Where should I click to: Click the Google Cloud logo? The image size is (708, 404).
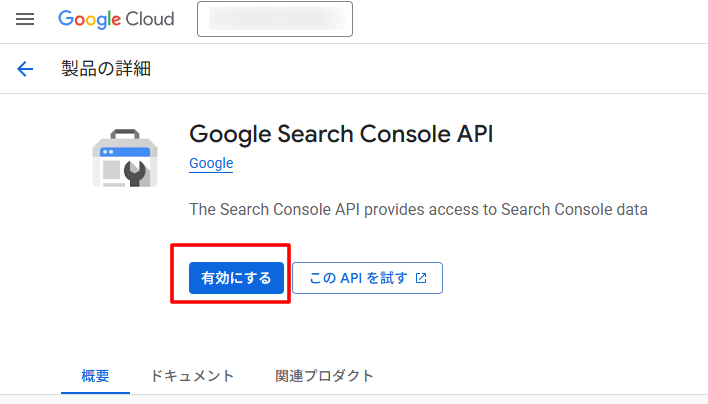pos(115,20)
